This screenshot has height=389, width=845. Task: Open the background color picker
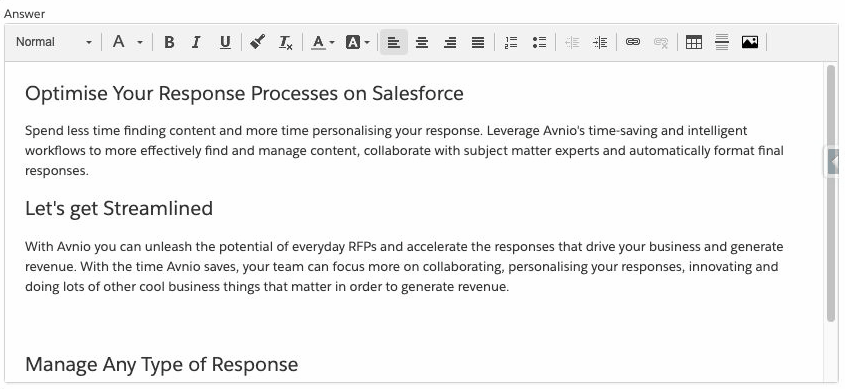pos(357,42)
